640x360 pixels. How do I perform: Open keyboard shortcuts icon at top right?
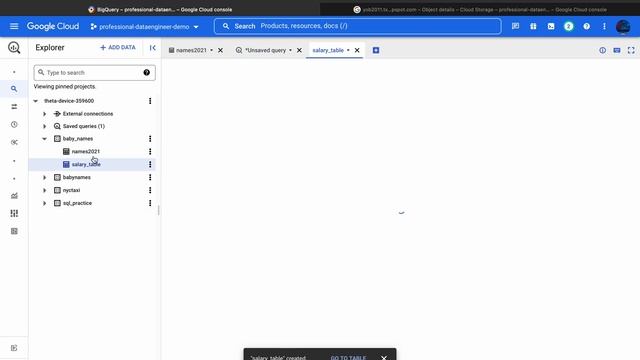pos(617,50)
